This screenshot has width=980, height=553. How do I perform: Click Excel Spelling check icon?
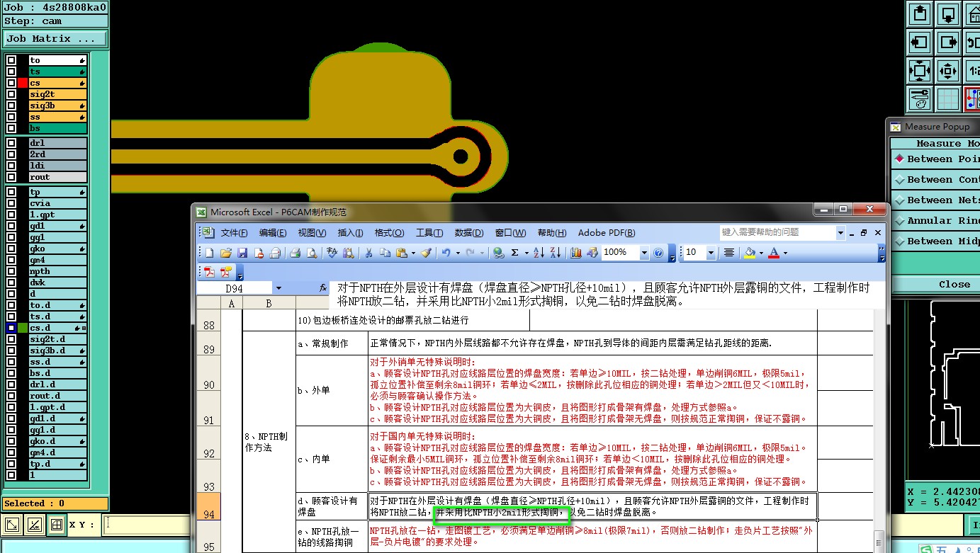[332, 253]
